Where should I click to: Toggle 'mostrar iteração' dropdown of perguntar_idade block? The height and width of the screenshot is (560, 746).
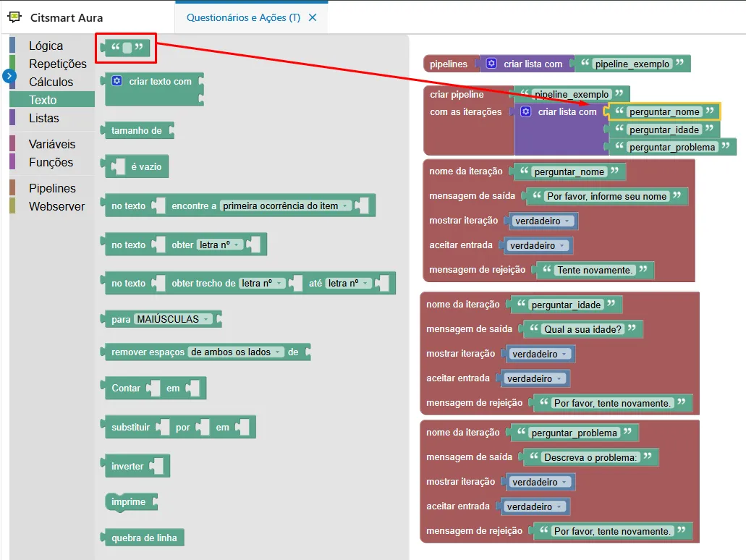pos(540,354)
